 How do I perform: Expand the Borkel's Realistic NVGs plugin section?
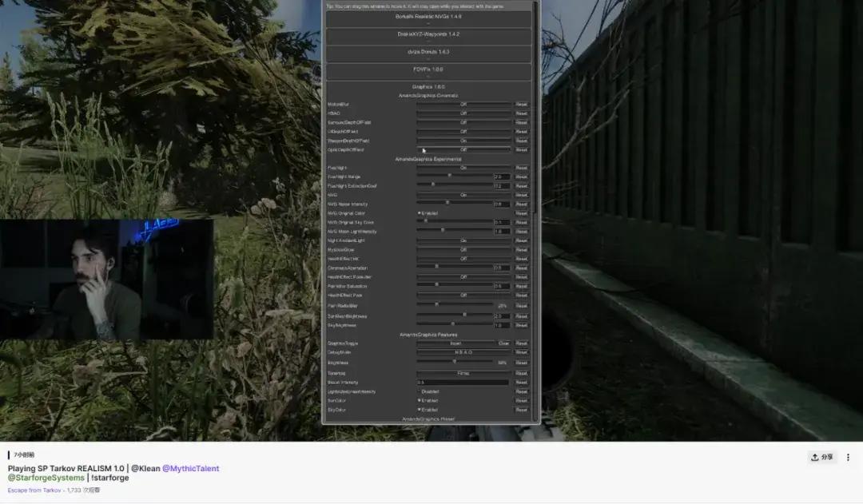(x=428, y=16)
